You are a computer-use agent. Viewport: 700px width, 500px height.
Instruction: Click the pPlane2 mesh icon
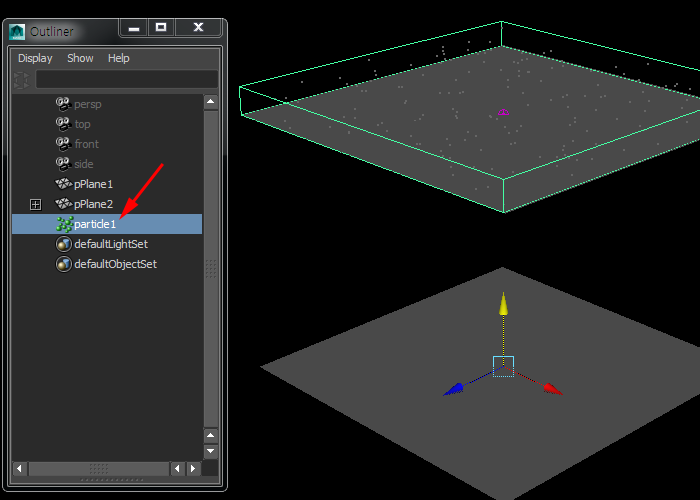pos(63,204)
